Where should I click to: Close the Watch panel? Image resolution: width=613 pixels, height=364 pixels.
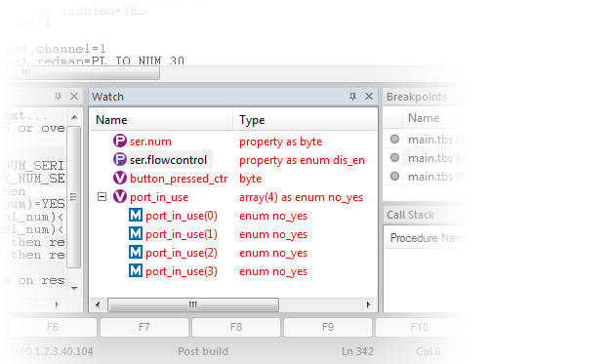point(369,97)
